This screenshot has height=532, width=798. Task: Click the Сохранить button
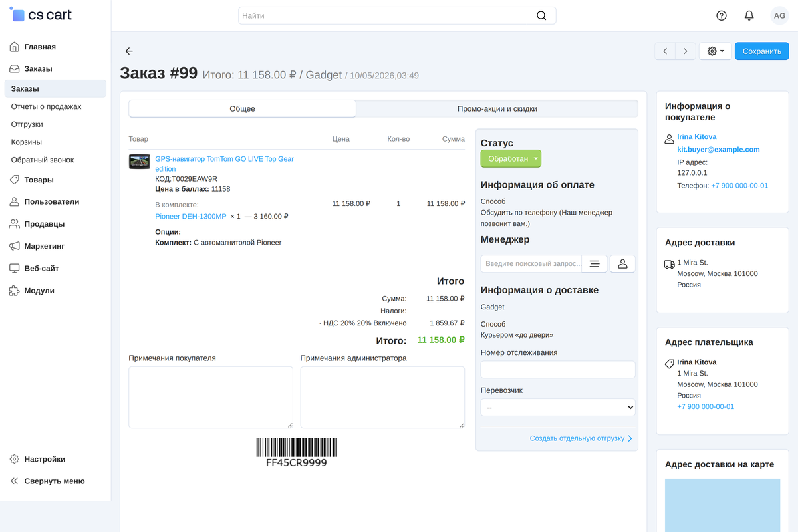click(x=762, y=51)
